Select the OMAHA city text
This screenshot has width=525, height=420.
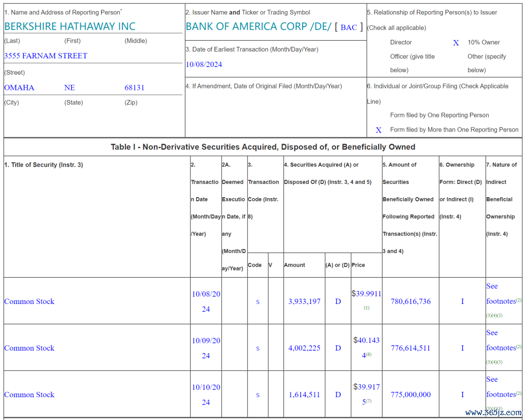point(19,87)
